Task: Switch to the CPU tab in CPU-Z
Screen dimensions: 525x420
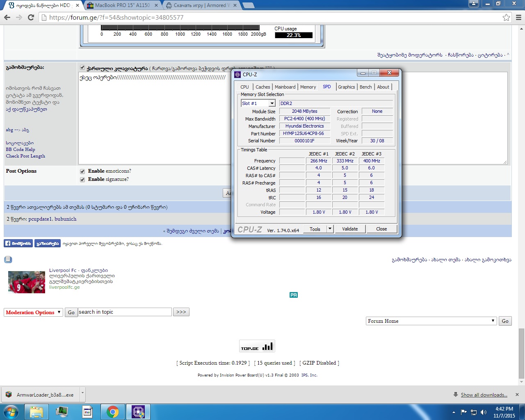Action: tap(244, 87)
